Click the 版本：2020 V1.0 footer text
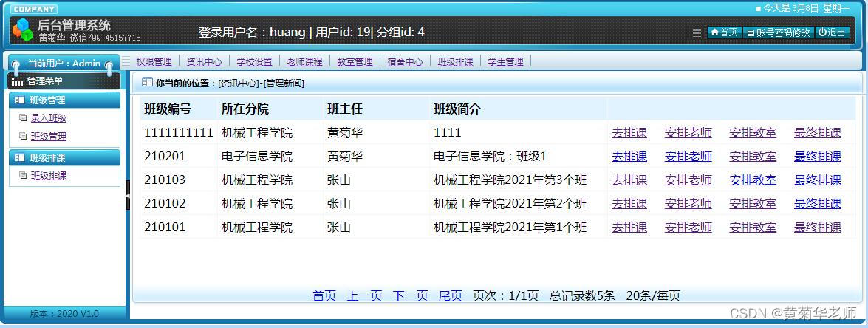 pyautogui.click(x=65, y=314)
